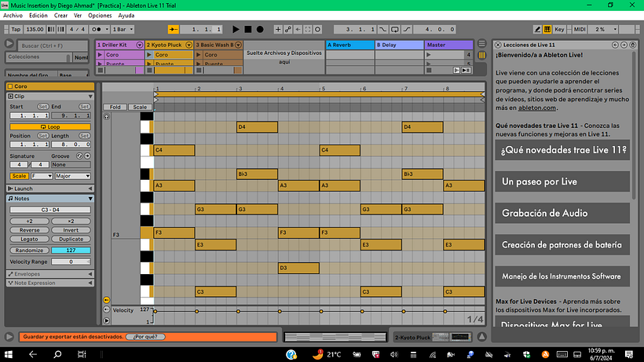Launch the clip with preview play button

pyautogui.click(x=106, y=320)
